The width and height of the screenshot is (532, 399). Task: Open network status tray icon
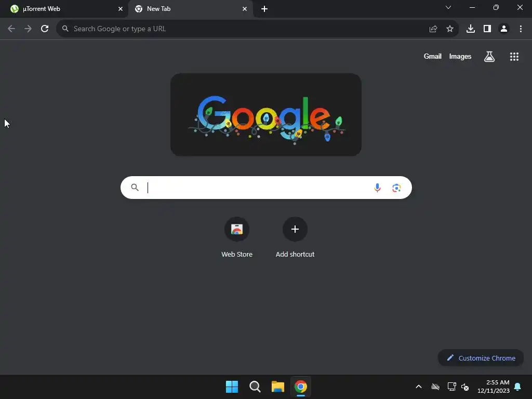[451, 387]
